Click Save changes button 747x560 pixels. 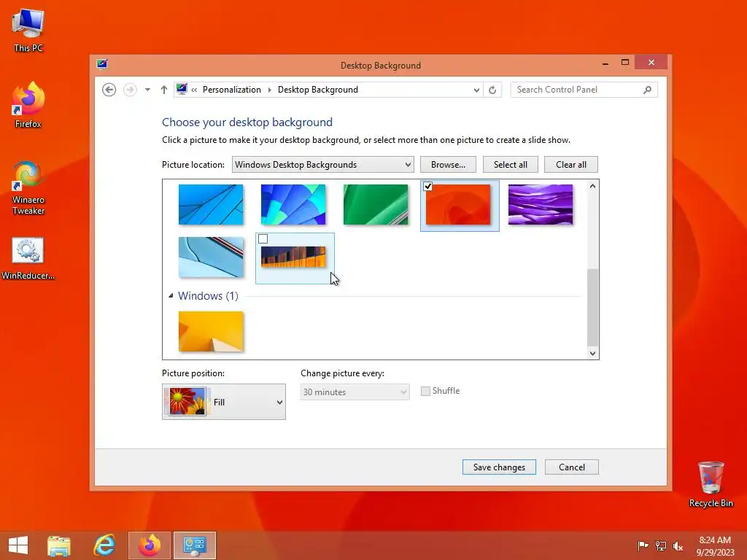click(x=499, y=467)
